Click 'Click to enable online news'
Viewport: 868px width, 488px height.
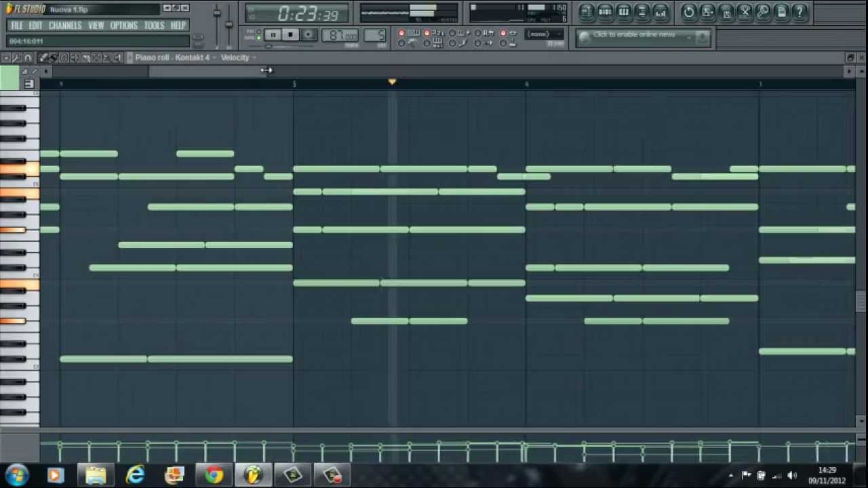634,35
